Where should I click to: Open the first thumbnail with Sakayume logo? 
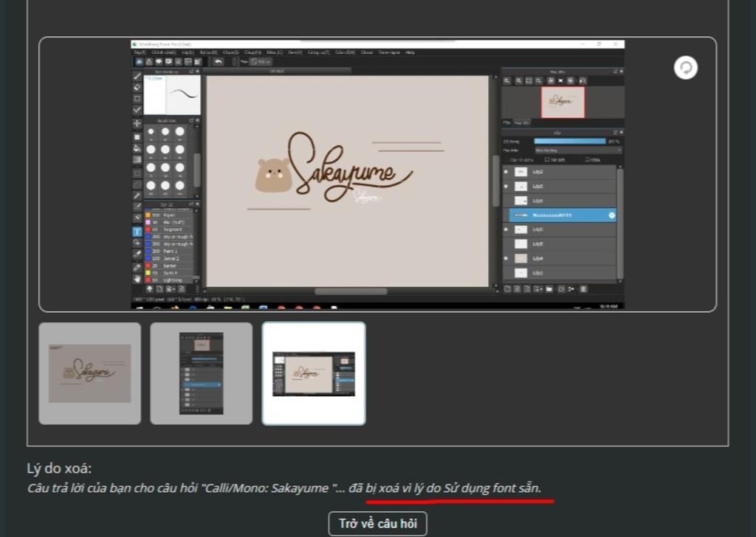[x=89, y=373]
